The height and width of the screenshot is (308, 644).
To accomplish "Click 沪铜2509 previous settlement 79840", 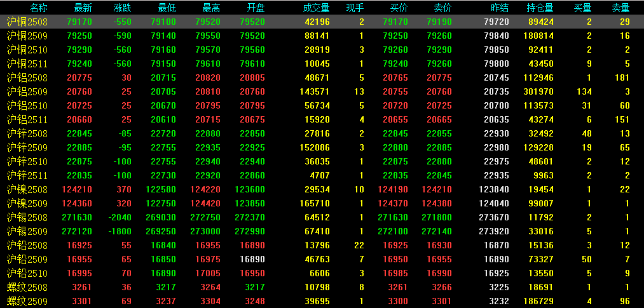I will tap(496, 36).
